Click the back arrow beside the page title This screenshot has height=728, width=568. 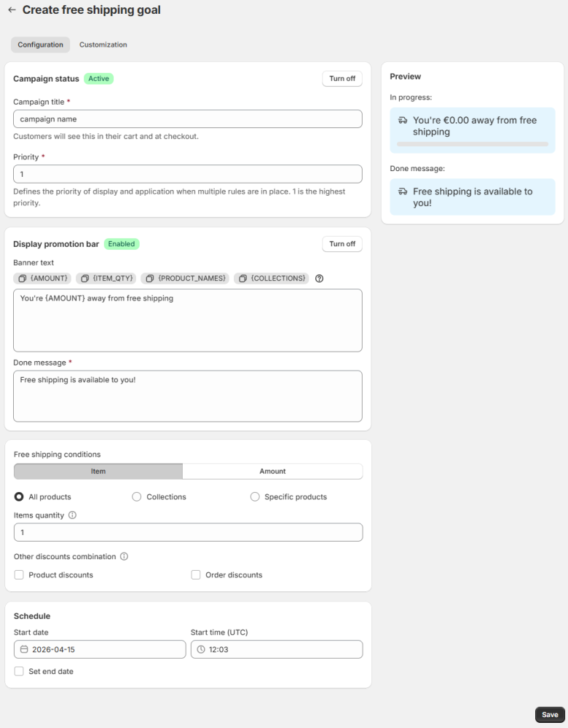pyautogui.click(x=12, y=10)
